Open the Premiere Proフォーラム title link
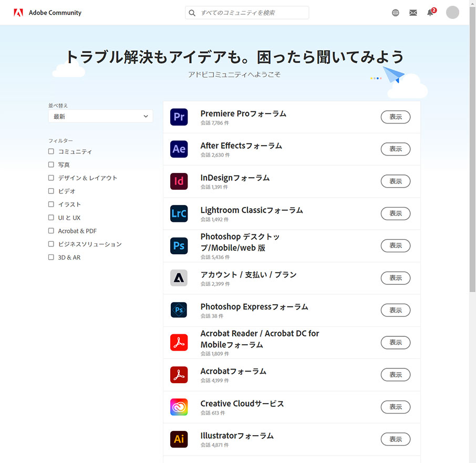 tap(243, 114)
